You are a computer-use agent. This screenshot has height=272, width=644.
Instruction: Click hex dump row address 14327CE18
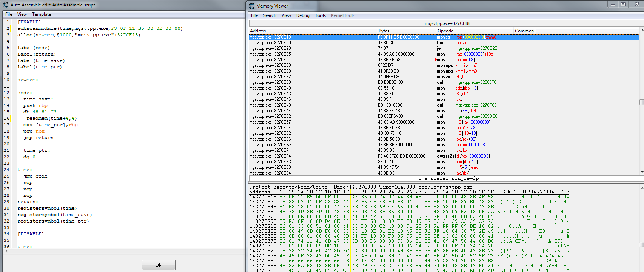[263, 197]
